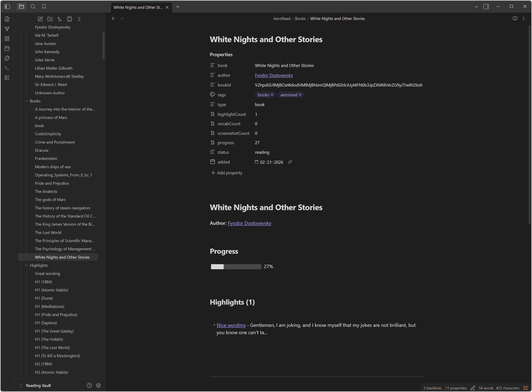The width and height of the screenshot is (532, 392).
Task: Open the command palette ribbon icon
Action: tap(7, 68)
